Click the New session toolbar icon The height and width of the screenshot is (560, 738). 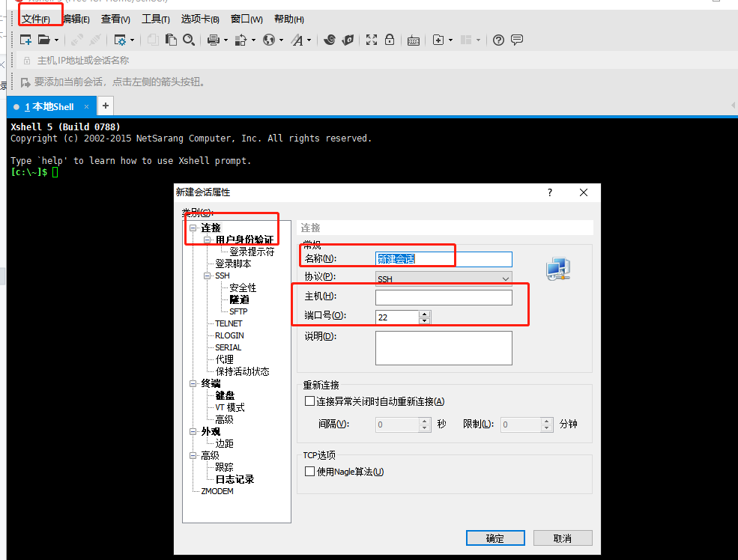point(25,40)
